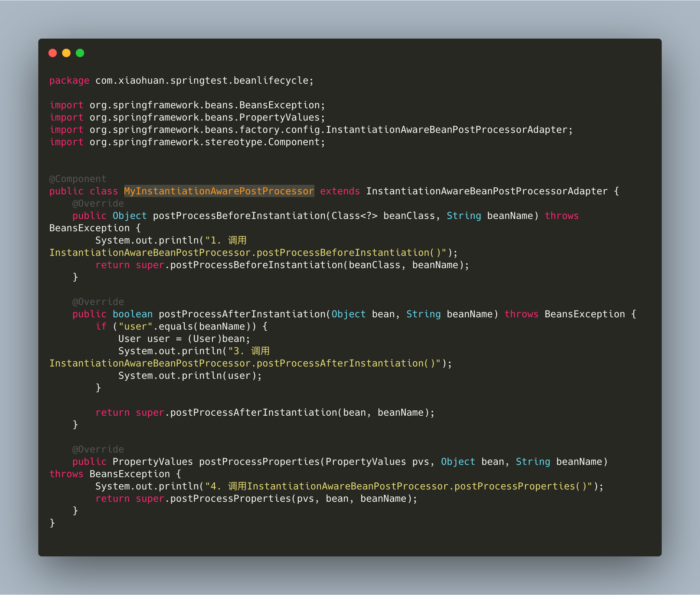The image size is (700, 595).
Task: Select "com.xiaohuan.springtest.beanlifecycle;" package name
Action: 204,81
